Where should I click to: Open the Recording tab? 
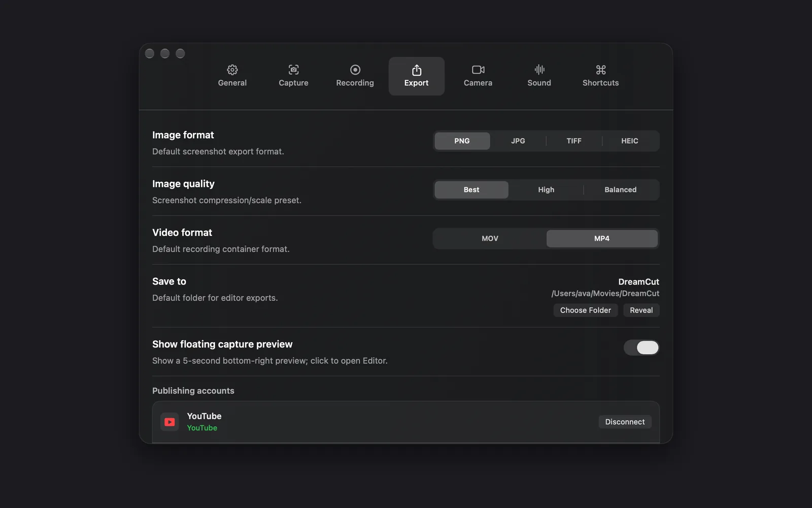[355, 76]
